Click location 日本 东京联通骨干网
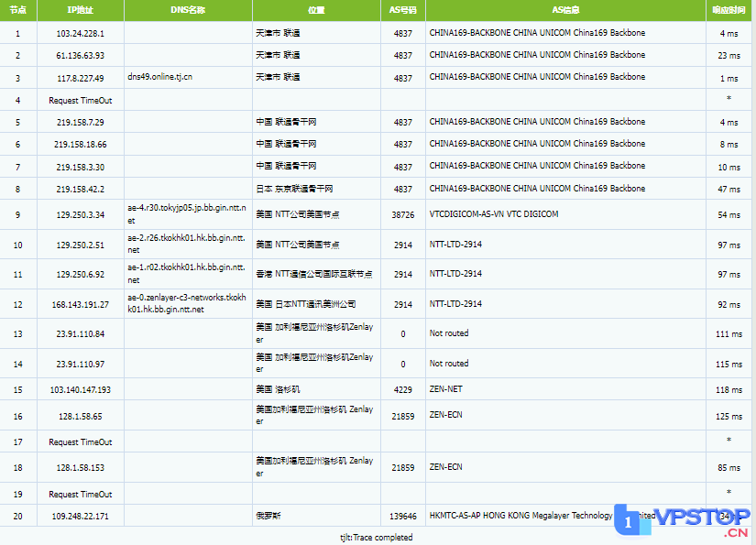Image resolution: width=756 pixels, height=545 pixels. pyautogui.click(x=294, y=189)
